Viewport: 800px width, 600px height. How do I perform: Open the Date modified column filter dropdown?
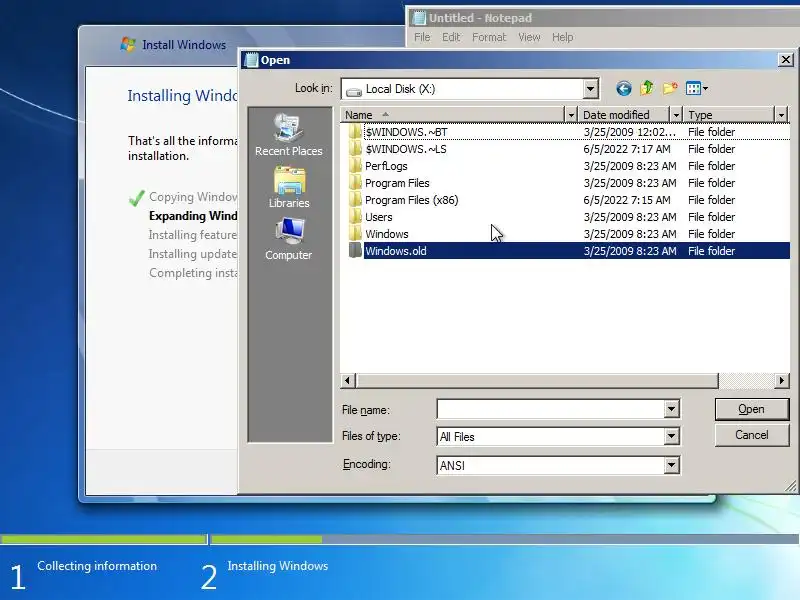coord(676,115)
